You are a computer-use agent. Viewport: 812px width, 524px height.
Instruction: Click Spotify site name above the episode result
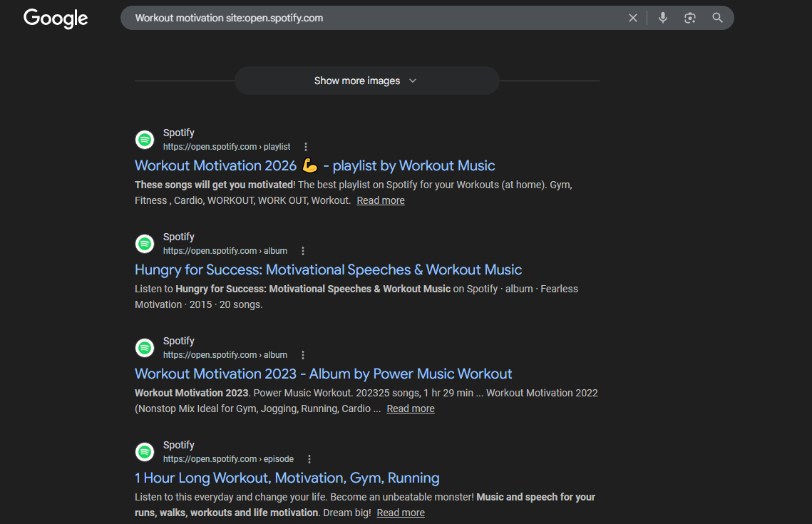click(x=179, y=446)
